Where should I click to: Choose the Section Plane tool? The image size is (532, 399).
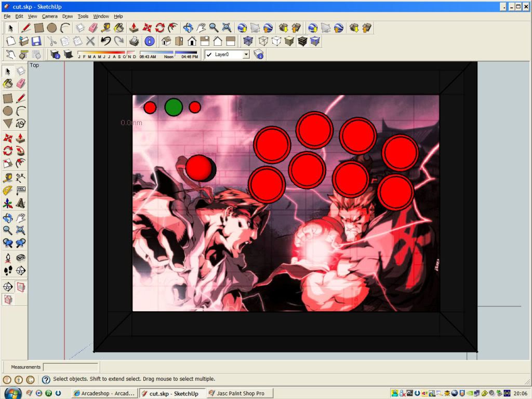tap(21, 270)
